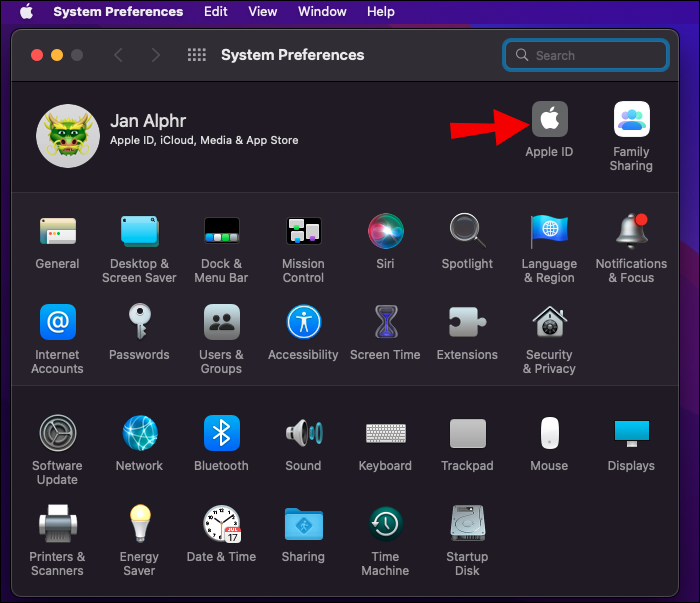Open the Window menu in menu bar

(x=322, y=12)
